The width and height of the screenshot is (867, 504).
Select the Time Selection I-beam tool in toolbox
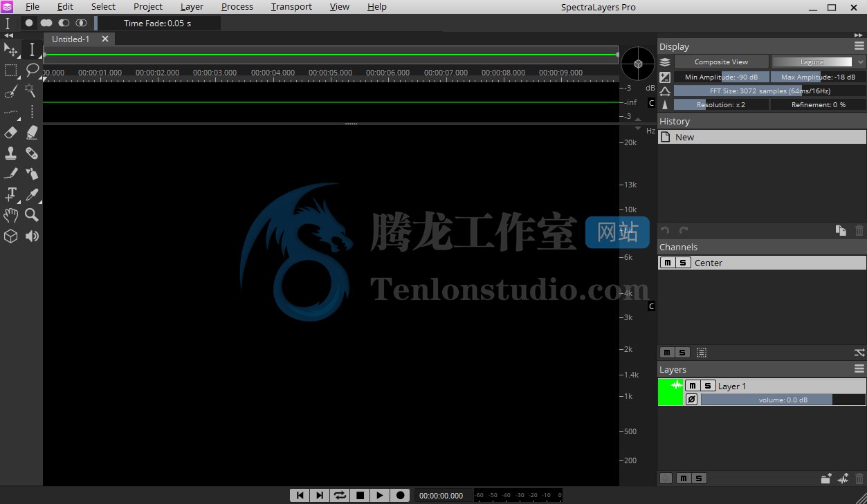(32, 50)
